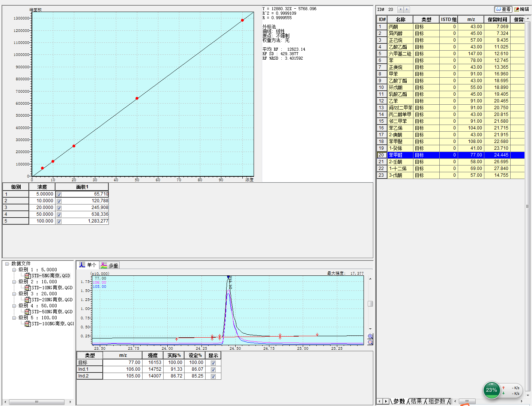Screen dimensions: 532x406
Task: Click chromatogram scrollbar down arrow
Action: coord(370,329)
